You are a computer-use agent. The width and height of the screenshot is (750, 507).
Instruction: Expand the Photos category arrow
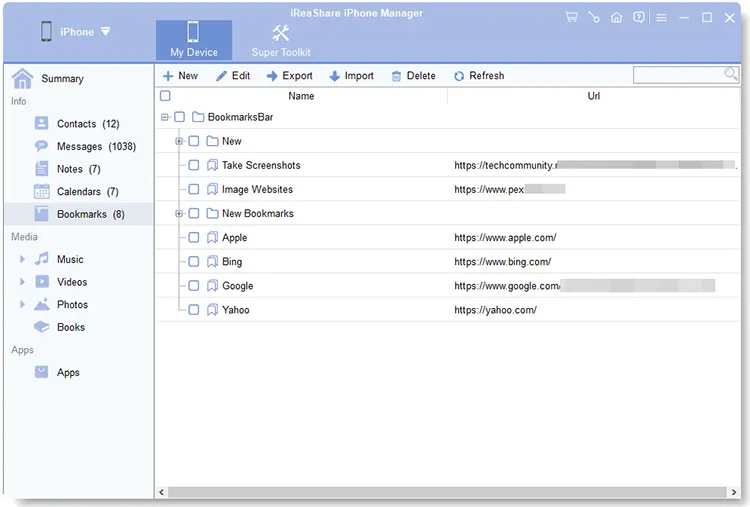click(22, 304)
